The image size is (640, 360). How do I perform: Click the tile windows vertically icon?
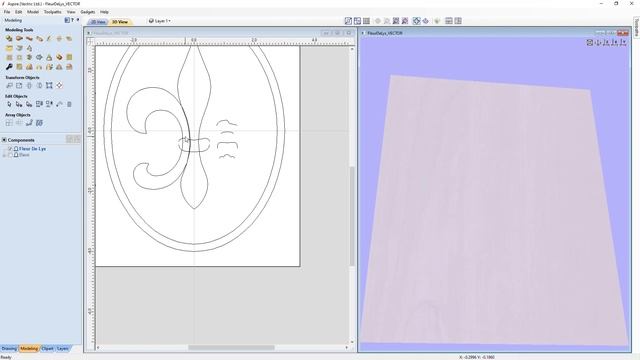click(458, 21)
